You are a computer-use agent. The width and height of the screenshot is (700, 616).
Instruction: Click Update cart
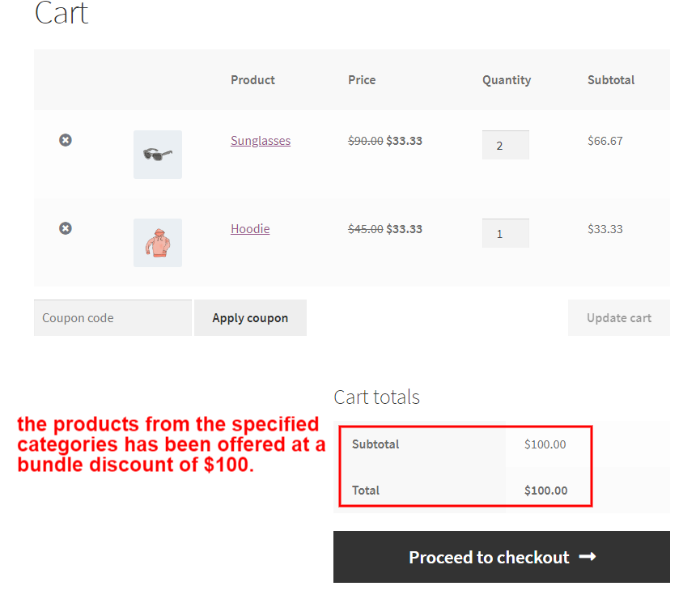618,317
